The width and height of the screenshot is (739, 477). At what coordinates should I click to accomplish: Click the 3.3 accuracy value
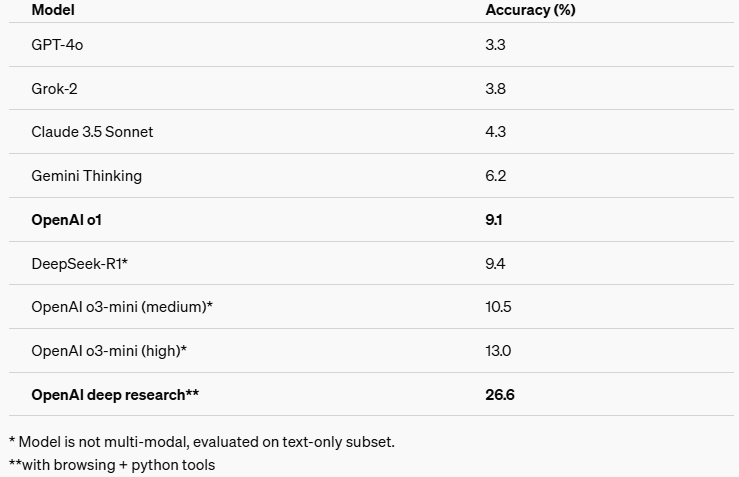495,45
